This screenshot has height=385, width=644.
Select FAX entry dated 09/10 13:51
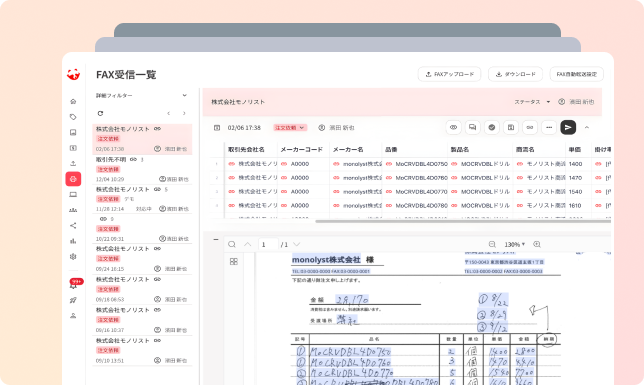(x=142, y=350)
